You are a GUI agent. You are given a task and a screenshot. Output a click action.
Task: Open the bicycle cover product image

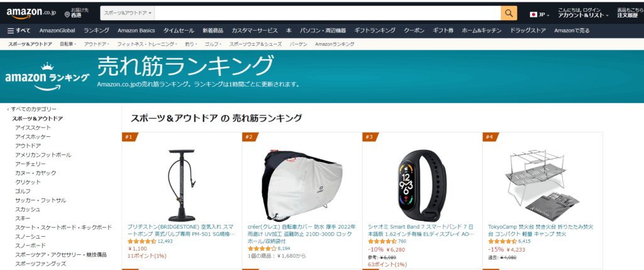point(302,180)
